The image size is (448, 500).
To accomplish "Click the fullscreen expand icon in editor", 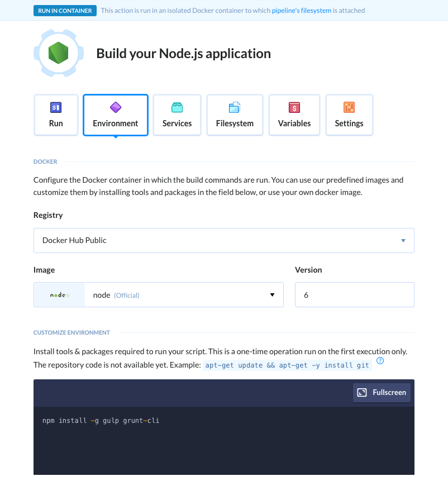I will point(362,393).
